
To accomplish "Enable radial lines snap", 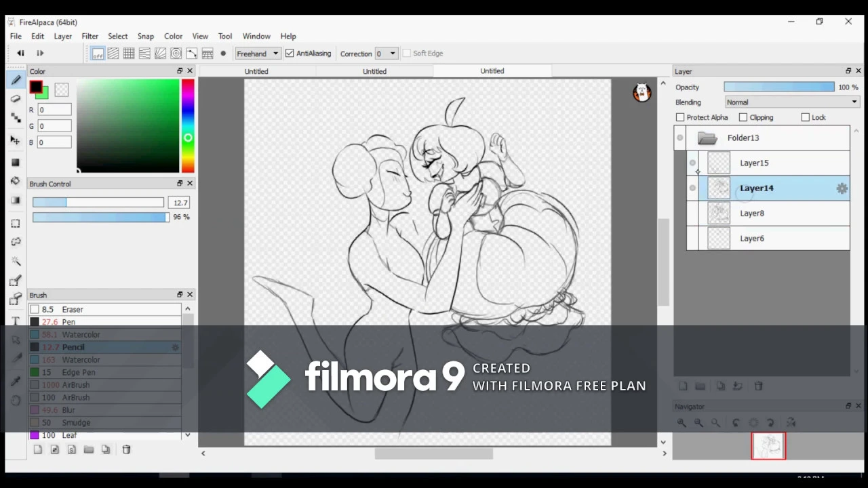I will (160, 54).
